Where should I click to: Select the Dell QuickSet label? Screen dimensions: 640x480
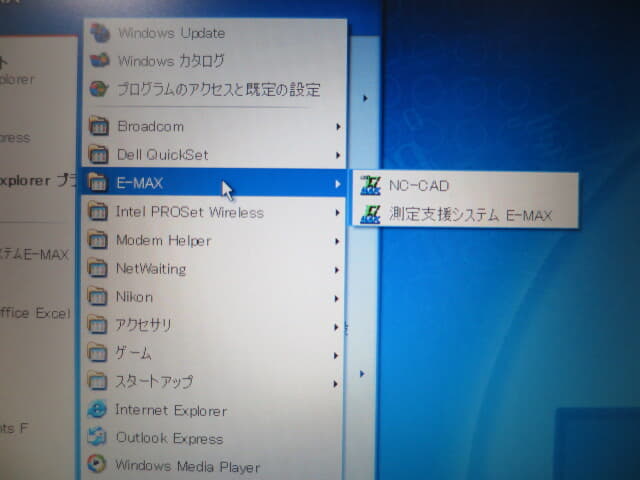162,155
